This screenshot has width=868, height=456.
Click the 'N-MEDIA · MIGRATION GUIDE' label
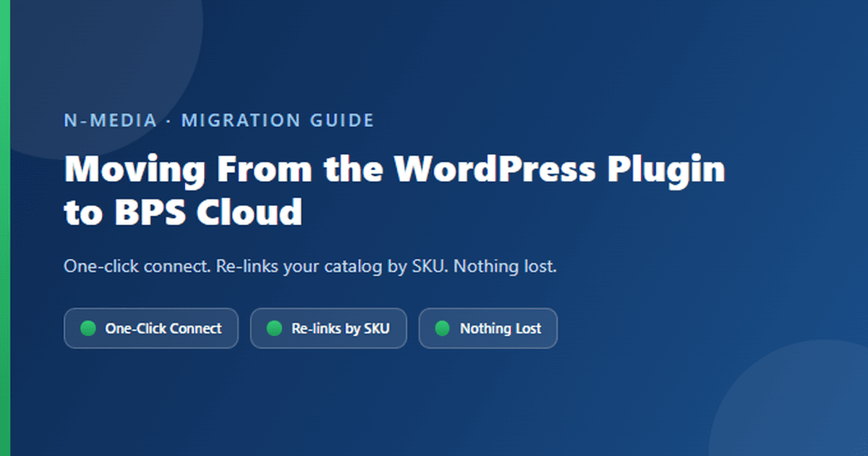click(x=219, y=120)
